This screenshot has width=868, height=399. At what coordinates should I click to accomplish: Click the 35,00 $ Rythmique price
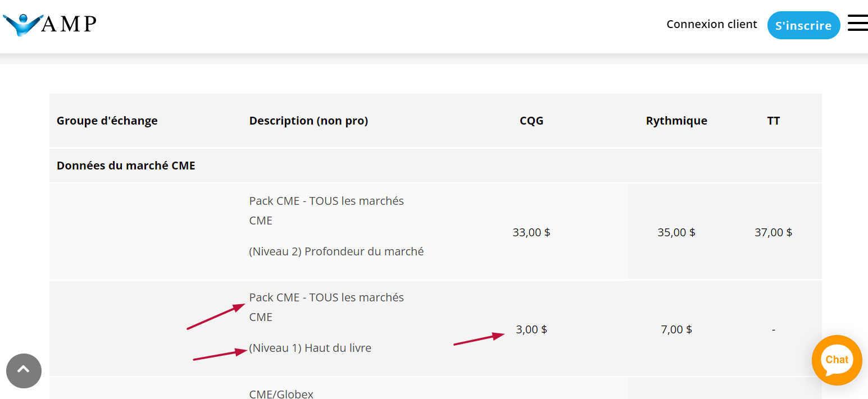pos(676,232)
